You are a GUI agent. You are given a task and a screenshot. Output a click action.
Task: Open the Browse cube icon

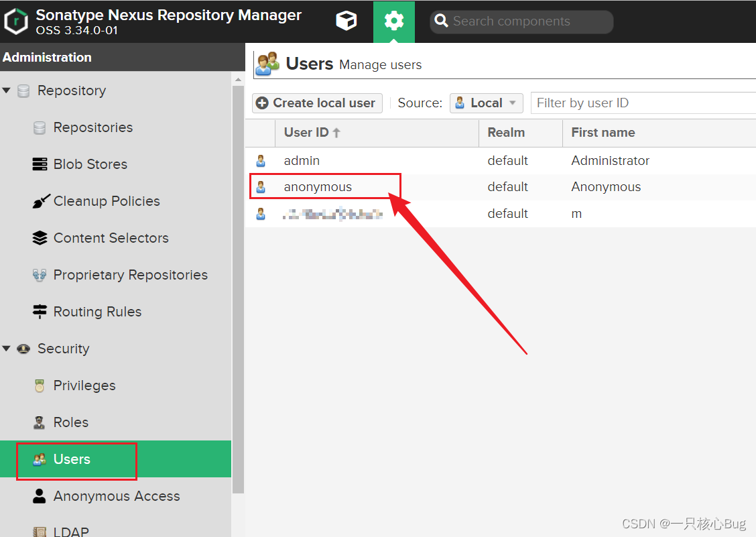click(x=346, y=21)
